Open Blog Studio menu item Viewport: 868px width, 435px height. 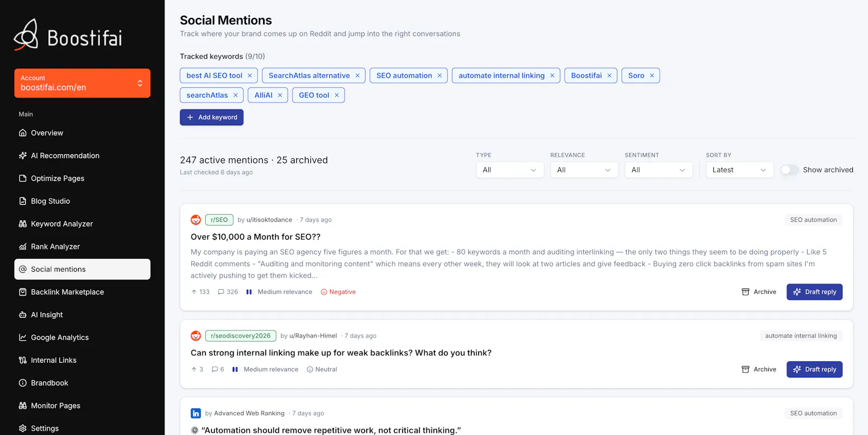pyautogui.click(x=82, y=201)
